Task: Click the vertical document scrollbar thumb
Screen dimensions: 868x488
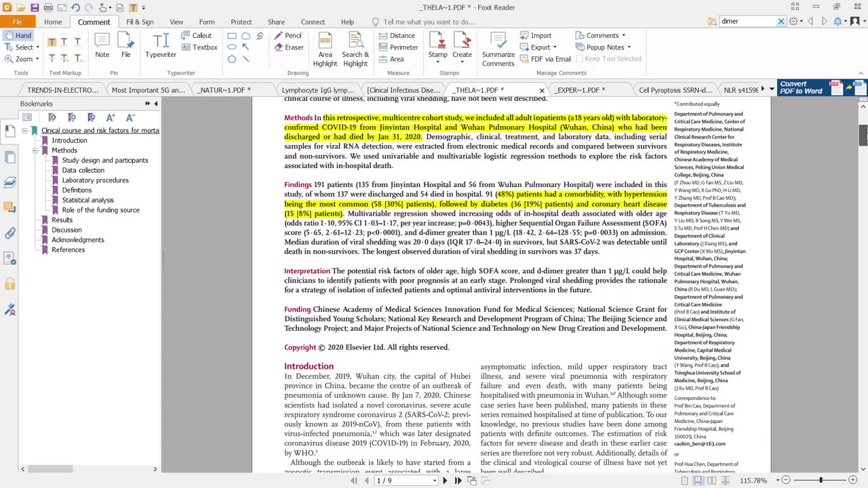Action: click(863, 135)
